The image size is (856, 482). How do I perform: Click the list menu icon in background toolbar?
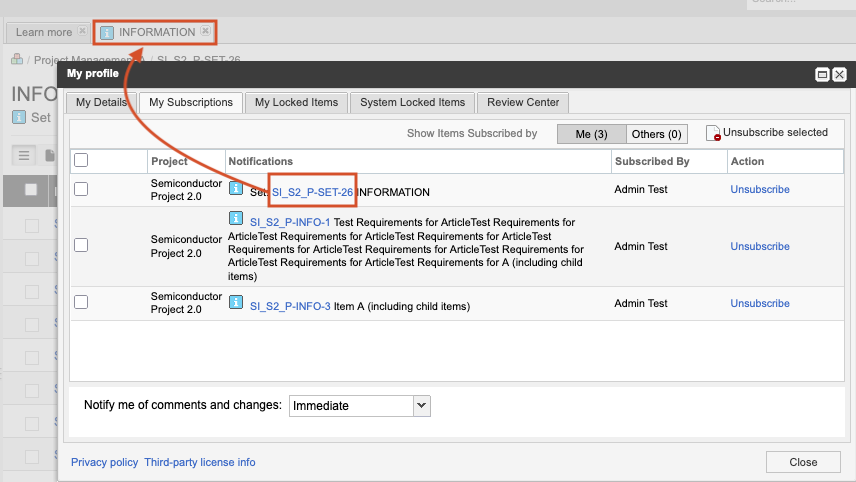(24, 156)
